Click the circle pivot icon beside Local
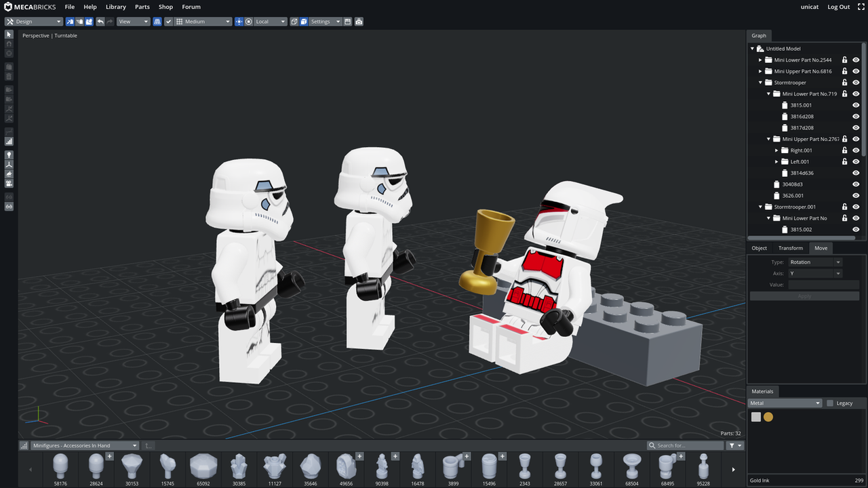868x488 pixels. pos(249,22)
